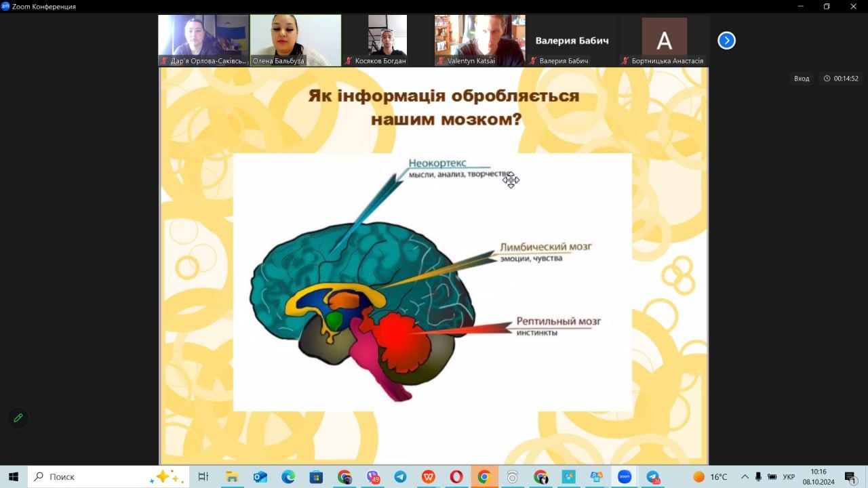Show next participants with blue arrow
Image resolution: width=868 pixels, height=488 pixels.
click(x=726, y=41)
